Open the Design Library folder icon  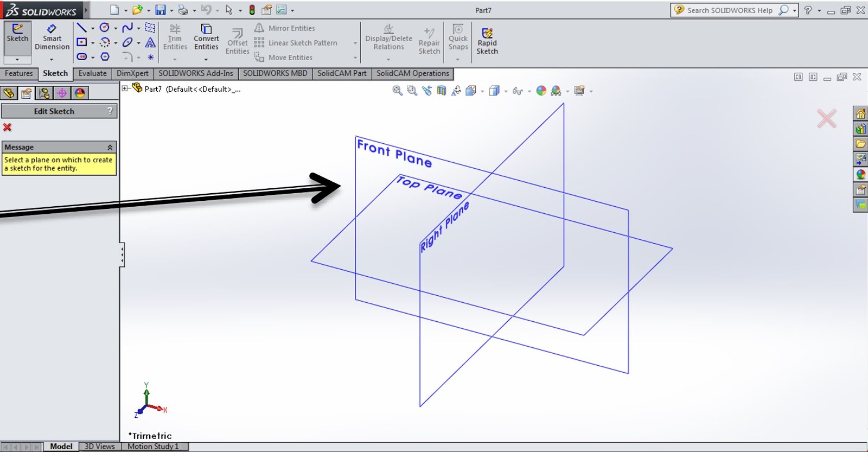click(860, 144)
